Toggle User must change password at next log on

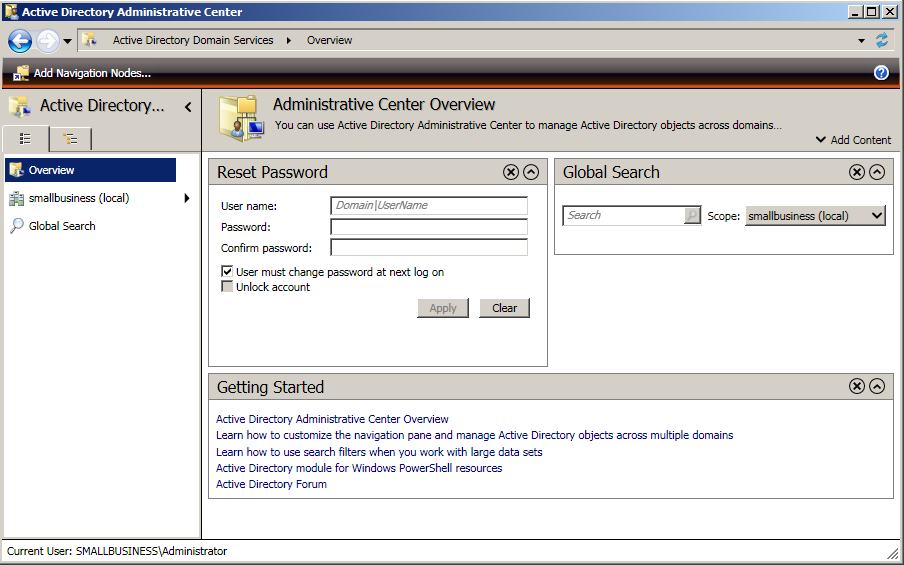227,272
